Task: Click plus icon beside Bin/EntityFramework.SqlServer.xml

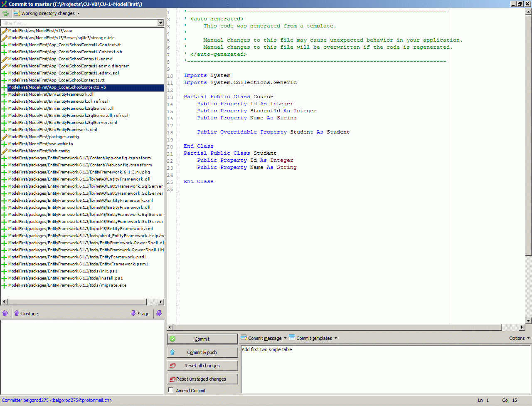Action: (x=4, y=123)
